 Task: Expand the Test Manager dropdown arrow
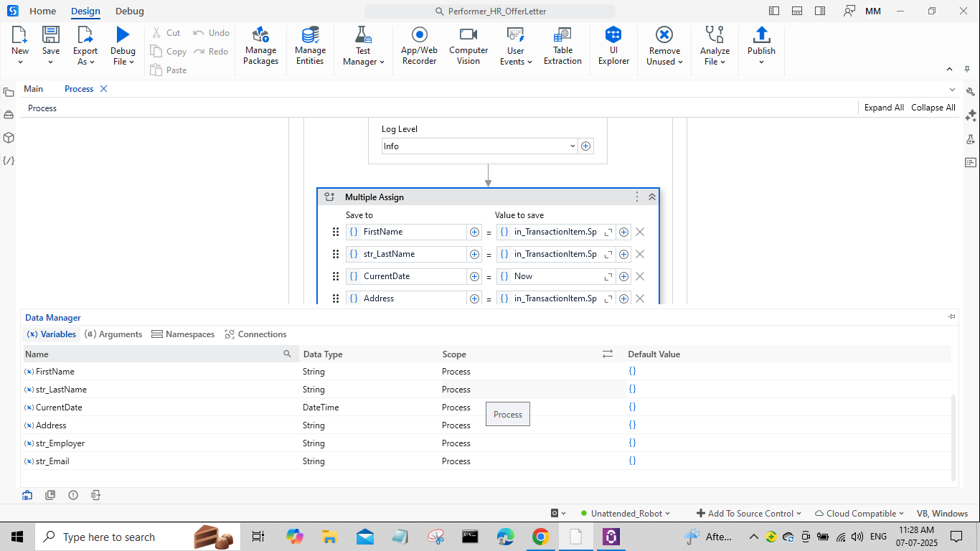tap(382, 62)
